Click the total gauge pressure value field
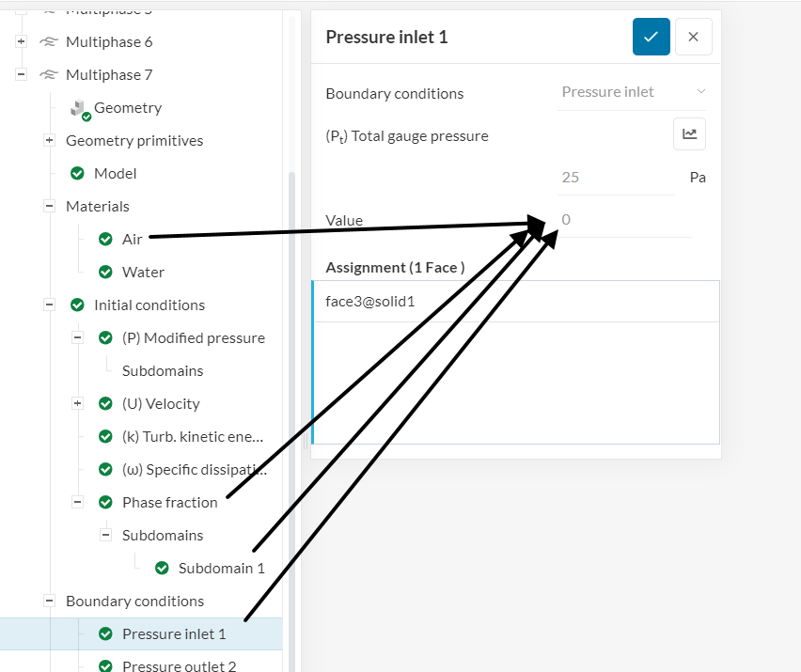The height and width of the screenshot is (672, 801). pos(616,177)
